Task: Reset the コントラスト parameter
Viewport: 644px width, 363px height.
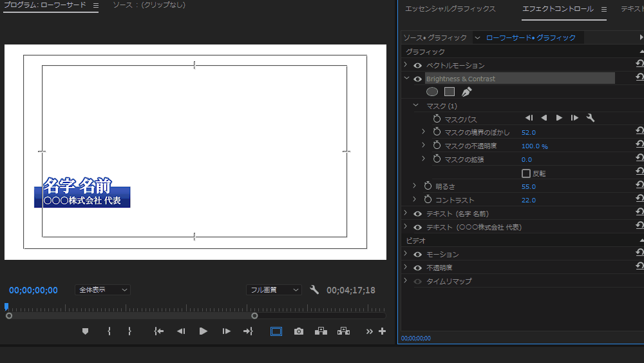Action: pos(639,199)
